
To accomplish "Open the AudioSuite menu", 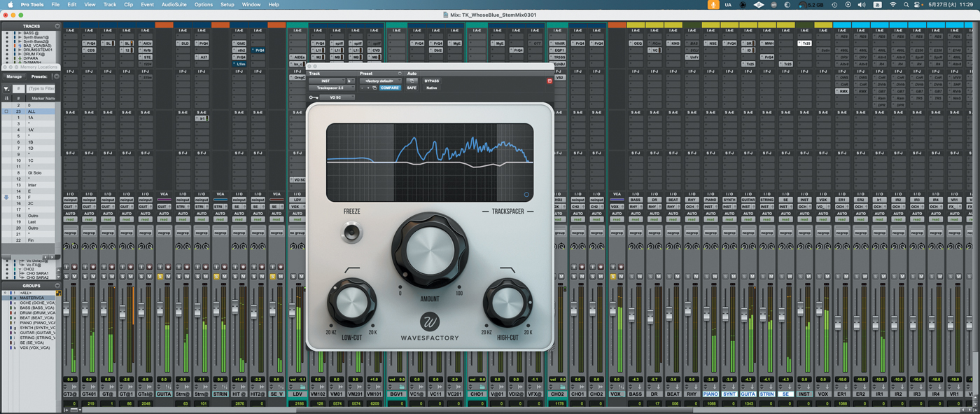I will [x=174, y=4].
